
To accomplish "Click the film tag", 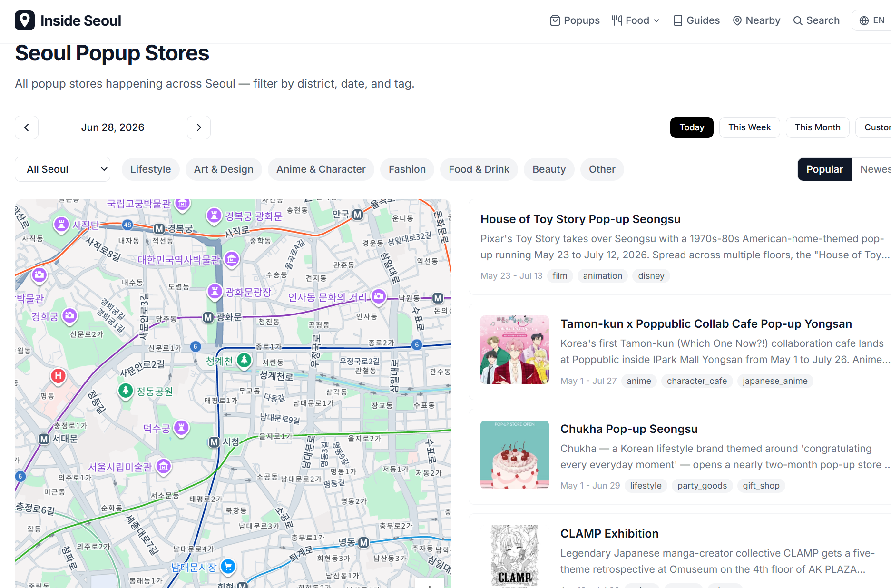I will click(x=560, y=276).
